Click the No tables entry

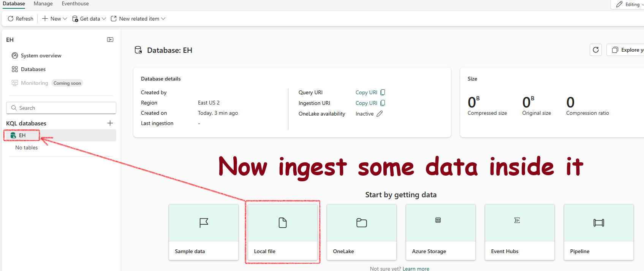[x=27, y=147]
